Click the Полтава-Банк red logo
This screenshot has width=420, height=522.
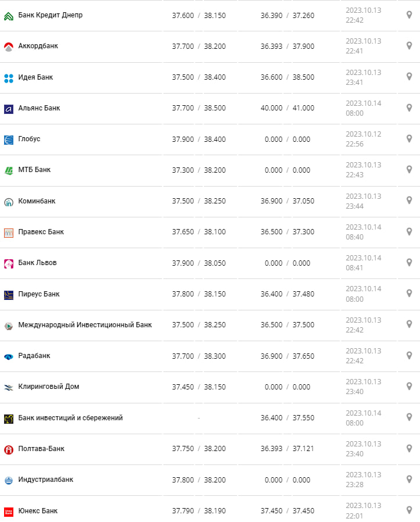point(9,449)
